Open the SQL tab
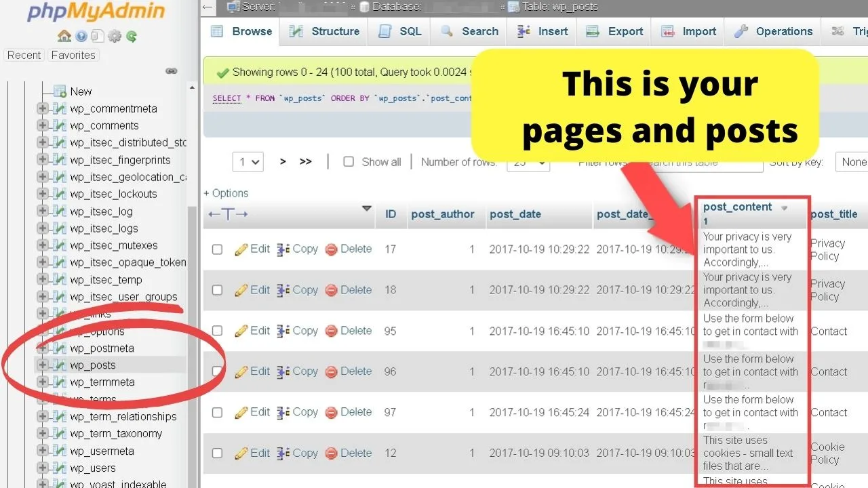Viewport: 868px width, 488px height. click(x=399, y=31)
